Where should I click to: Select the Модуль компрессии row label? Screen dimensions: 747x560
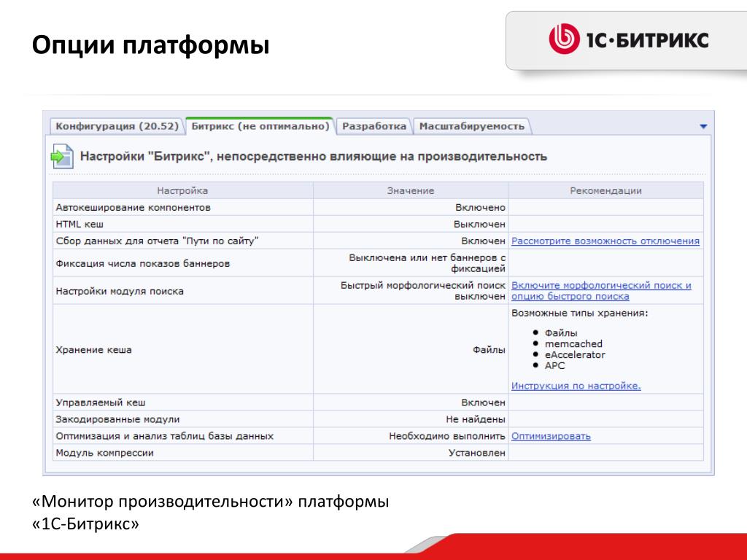click(104, 453)
